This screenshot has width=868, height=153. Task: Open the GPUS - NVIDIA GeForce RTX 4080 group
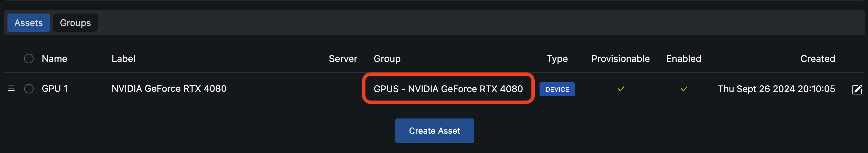pos(448,89)
